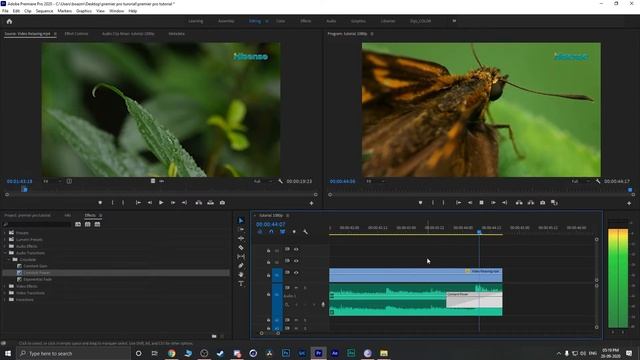The image size is (640, 360).
Task: Step forward one frame in Program monitor
Action: [x=493, y=202]
